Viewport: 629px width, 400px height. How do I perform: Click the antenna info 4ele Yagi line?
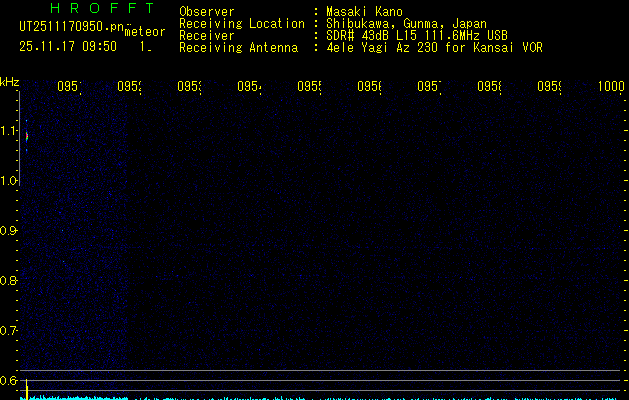tap(434, 47)
